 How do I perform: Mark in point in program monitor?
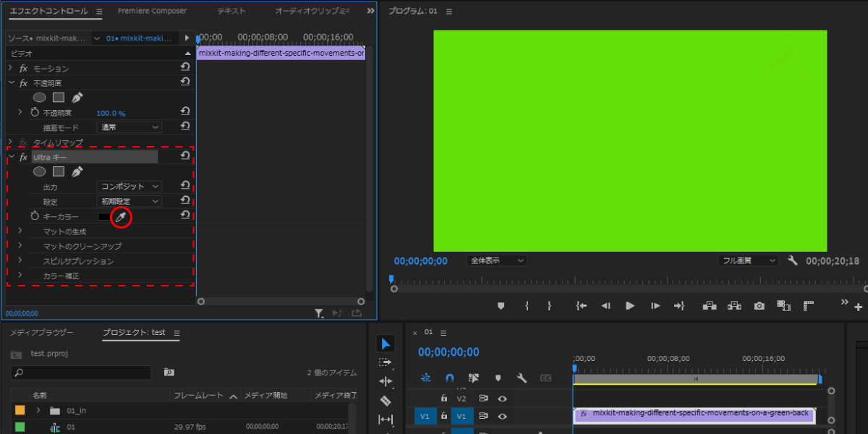[x=527, y=306]
